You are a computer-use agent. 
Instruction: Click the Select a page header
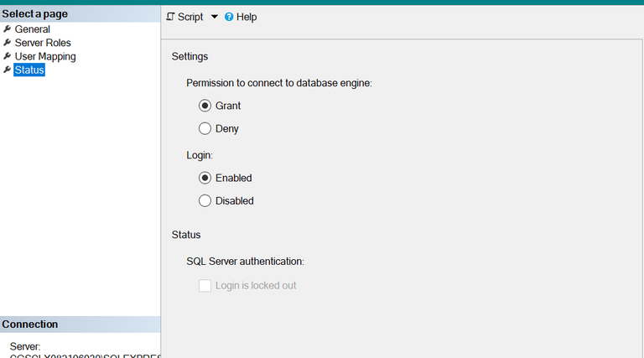coord(35,13)
